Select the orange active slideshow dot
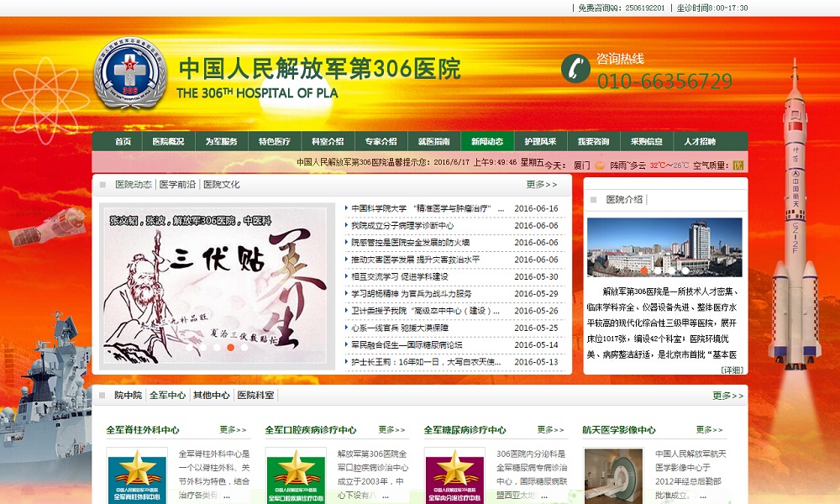This screenshot has width=840, height=504. (230, 347)
